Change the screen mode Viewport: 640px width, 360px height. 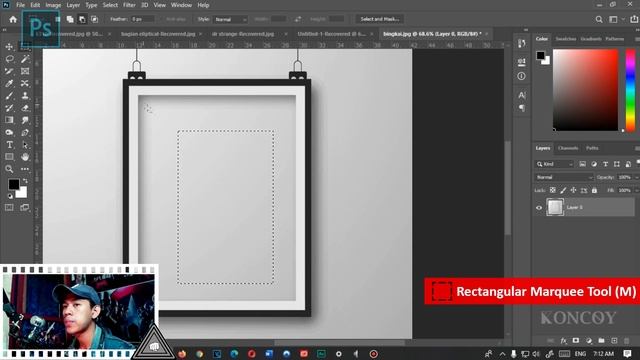tap(25, 208)
